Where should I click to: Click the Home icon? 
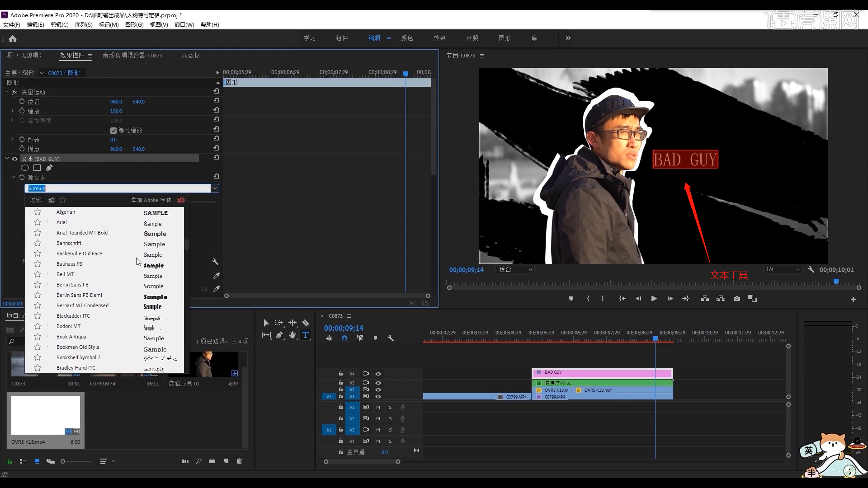point(13,39)
